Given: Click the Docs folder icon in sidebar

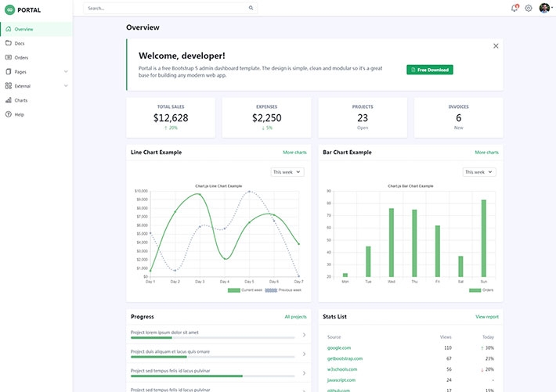Looking at the screenshot, I should click(8, 43).
